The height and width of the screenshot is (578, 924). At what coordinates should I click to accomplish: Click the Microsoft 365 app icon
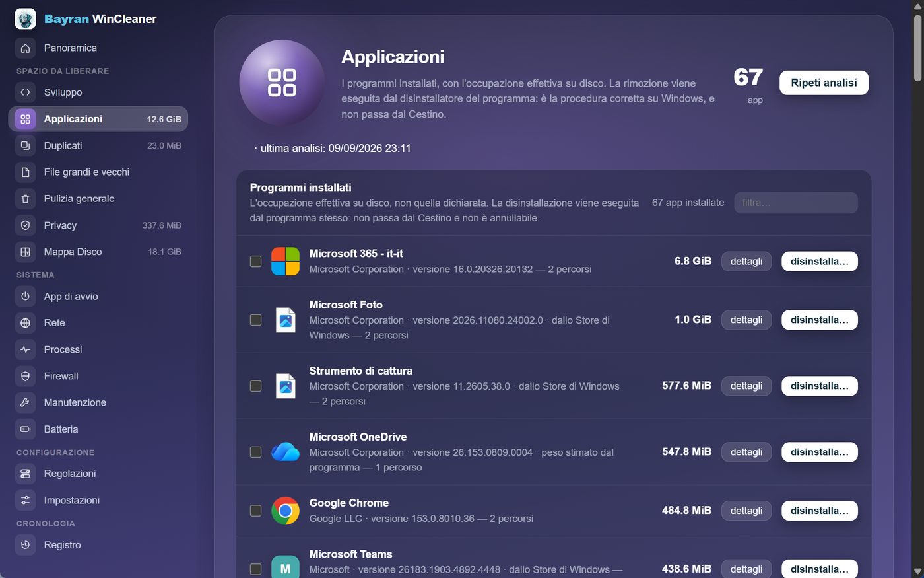click(x=285, y=262)
